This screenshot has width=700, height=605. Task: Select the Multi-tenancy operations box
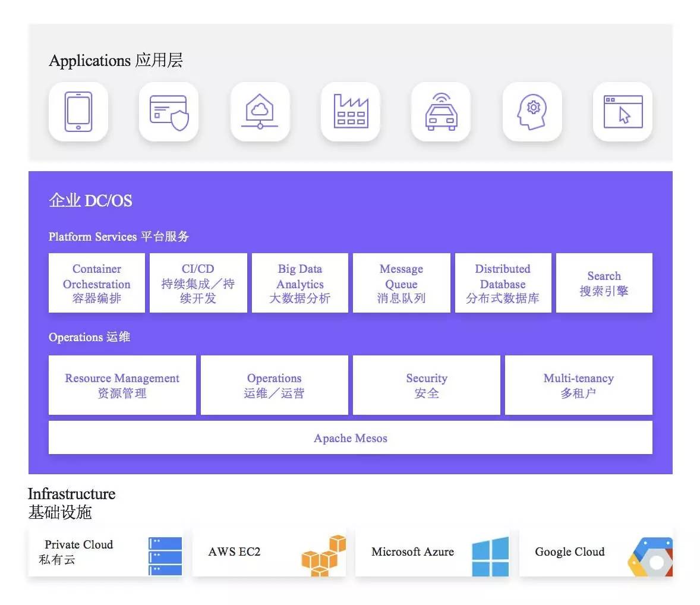click(578, 385)
